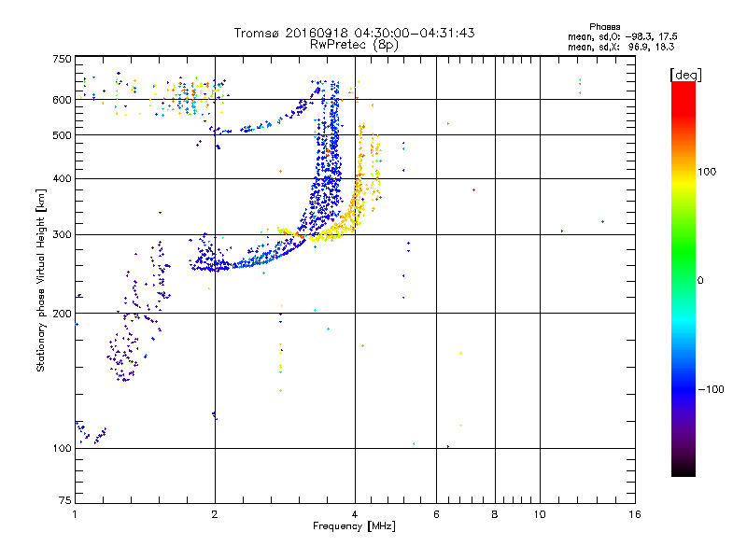Click the colorbar '100' tick label
The height and width of the screenshot is (560, 747).
(707, 172)
